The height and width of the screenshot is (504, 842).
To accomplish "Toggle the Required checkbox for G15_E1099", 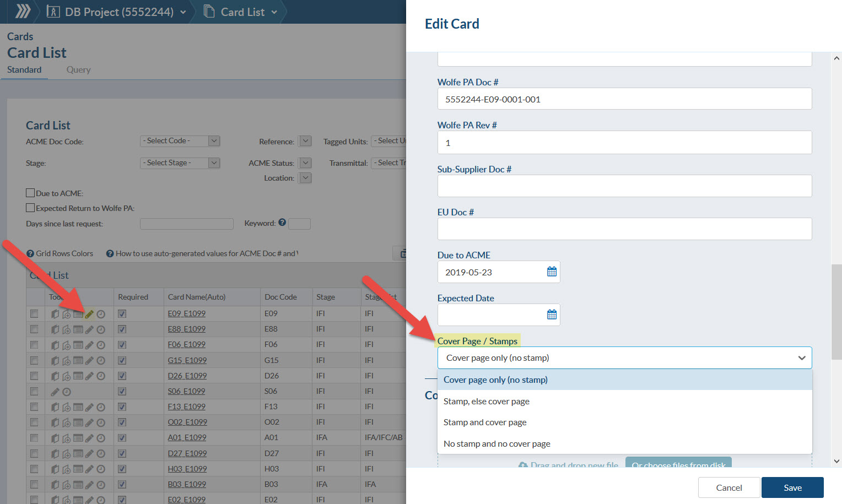I will click(122, 360).
